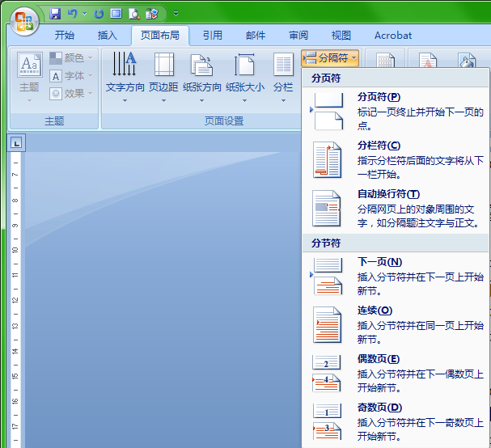Viewport: 491px width, 448px height.
Task: Open the 引用 tab
Action: (x=213, y=36)
